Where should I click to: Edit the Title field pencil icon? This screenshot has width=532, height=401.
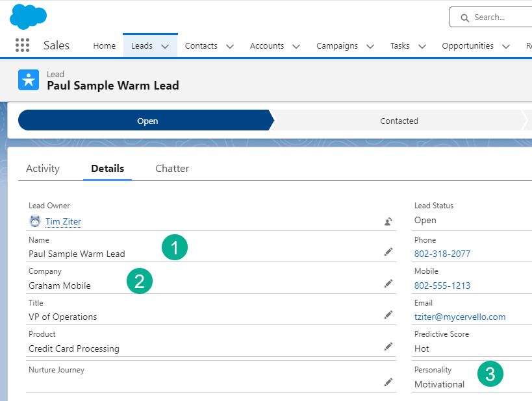(x=388, y=315)
